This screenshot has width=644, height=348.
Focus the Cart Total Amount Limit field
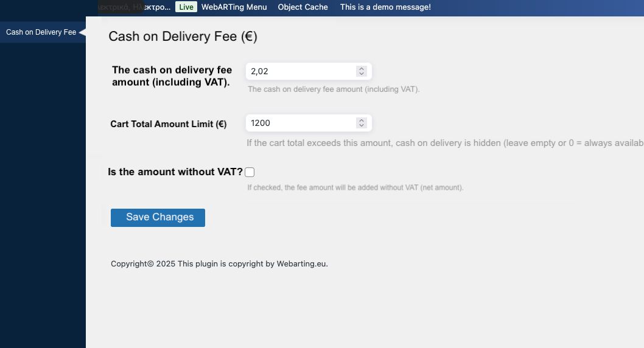coord(299,123)
